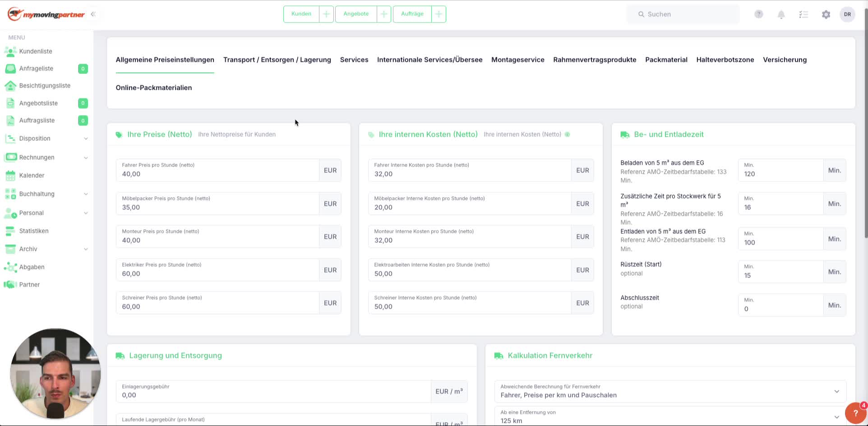Click the Angebote button in header
868x426 pixels.
tap(356, 14)
